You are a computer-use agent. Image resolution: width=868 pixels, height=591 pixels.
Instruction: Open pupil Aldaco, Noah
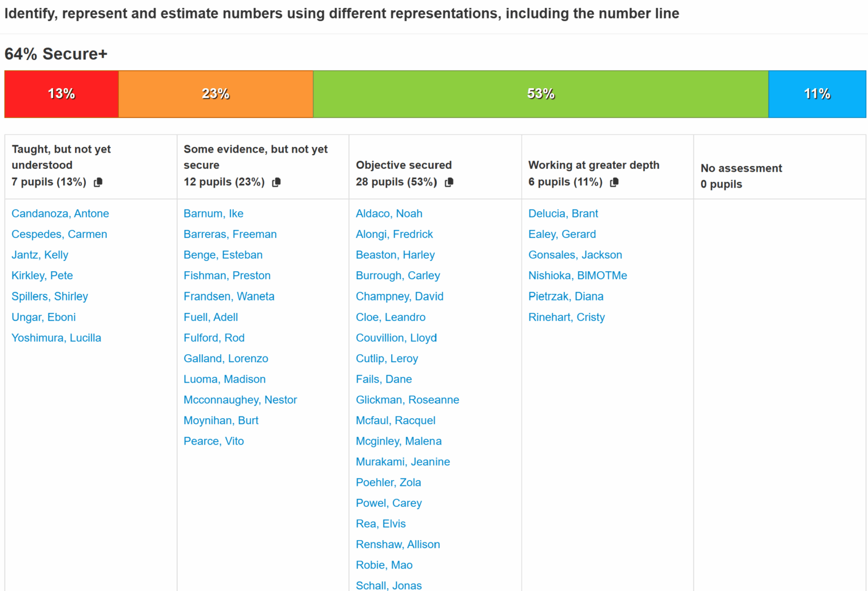tap(389, 214)
